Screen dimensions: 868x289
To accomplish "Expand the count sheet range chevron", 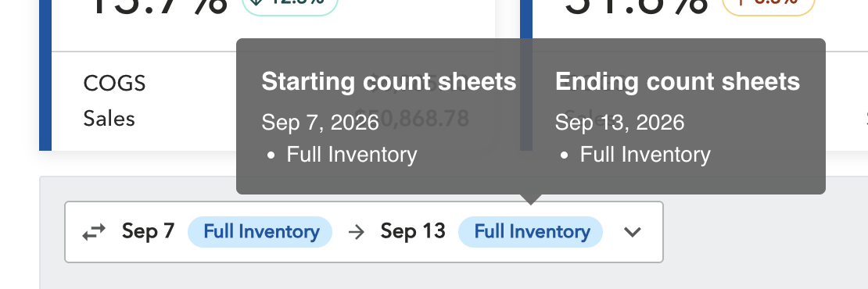I will click(632, 232).
